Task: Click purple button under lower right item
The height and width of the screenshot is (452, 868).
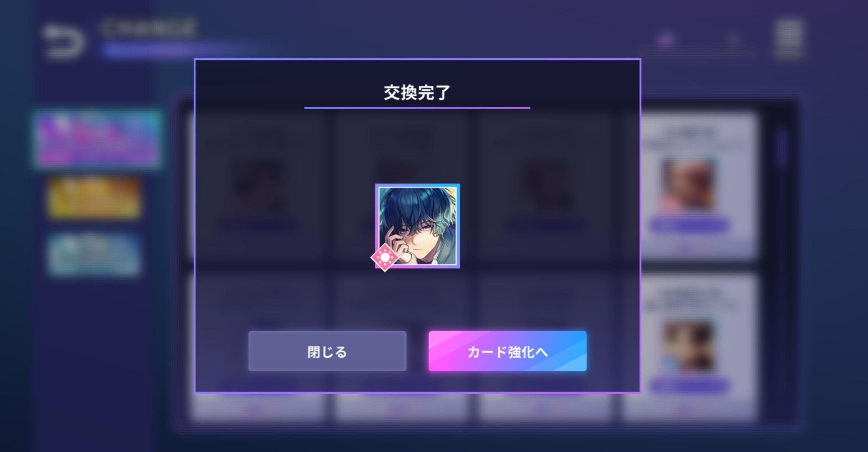Action: click(689, 386)
